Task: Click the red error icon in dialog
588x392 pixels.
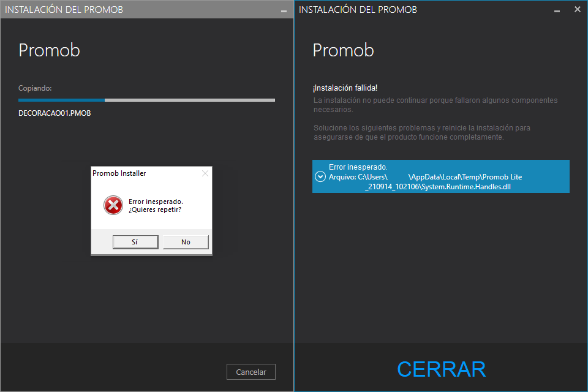Action: 113,205
